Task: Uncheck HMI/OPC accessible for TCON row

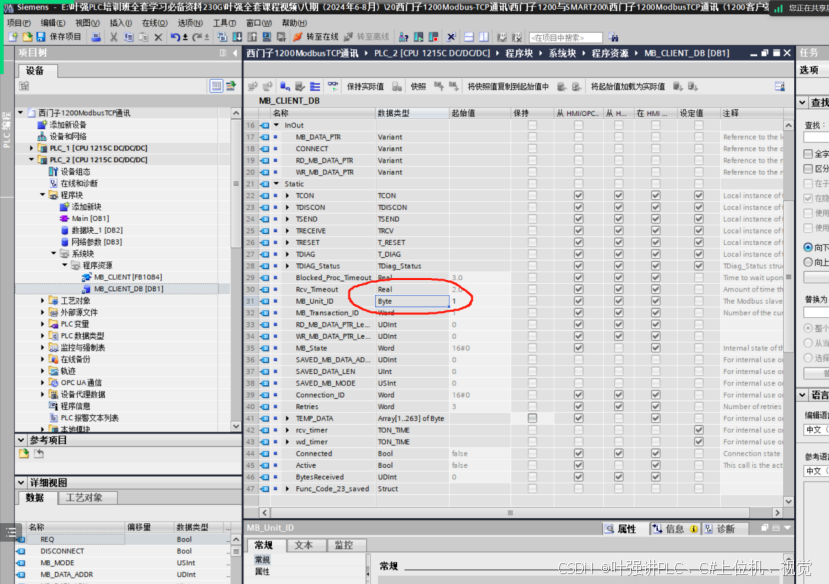Action: click(578, 196)
